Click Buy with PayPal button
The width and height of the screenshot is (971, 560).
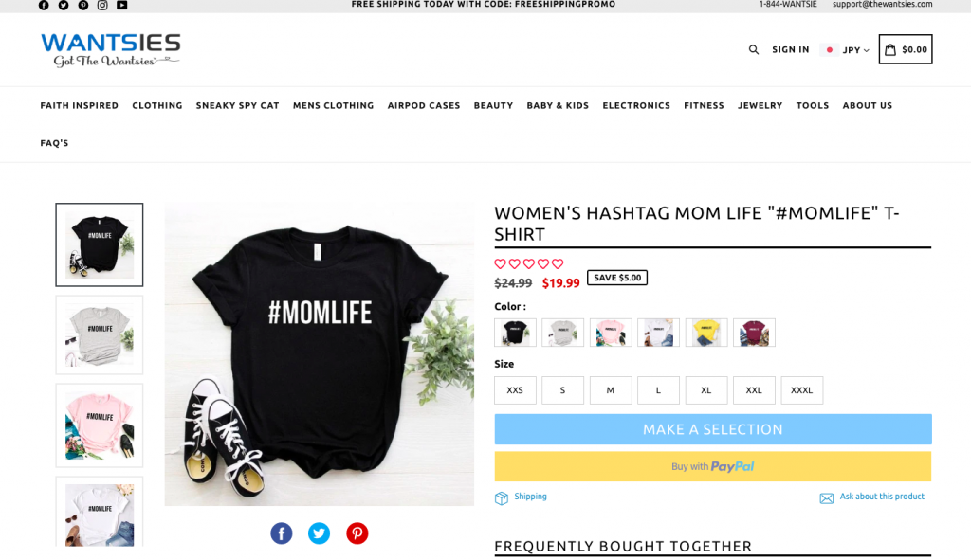click(x=713, y=466)
